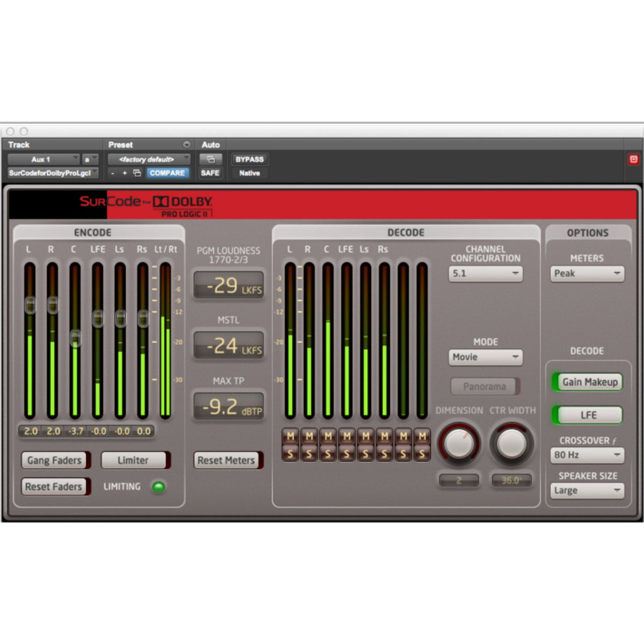644x644 pixels.
Task: Solo the decode R channel
Action: click(x=309, y=453)
